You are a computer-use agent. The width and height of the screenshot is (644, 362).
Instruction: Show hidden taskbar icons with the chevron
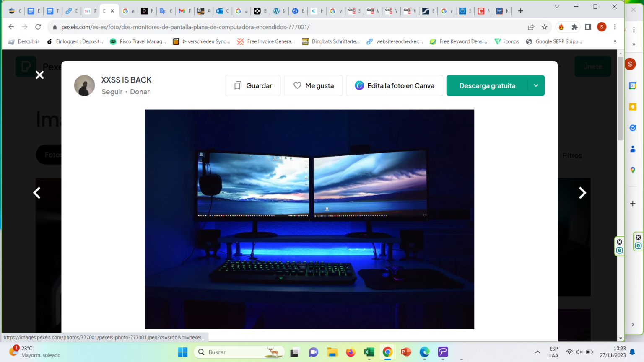pos(537,352)
